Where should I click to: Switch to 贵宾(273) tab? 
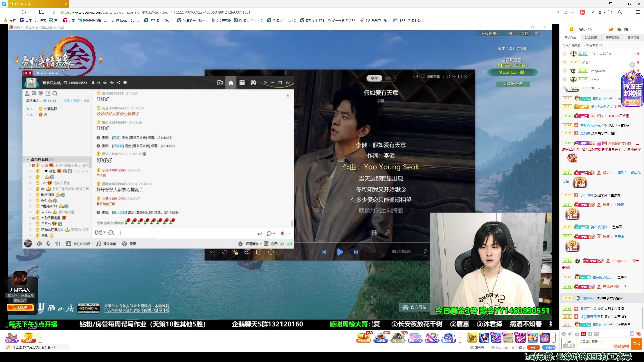click(612, 38)
